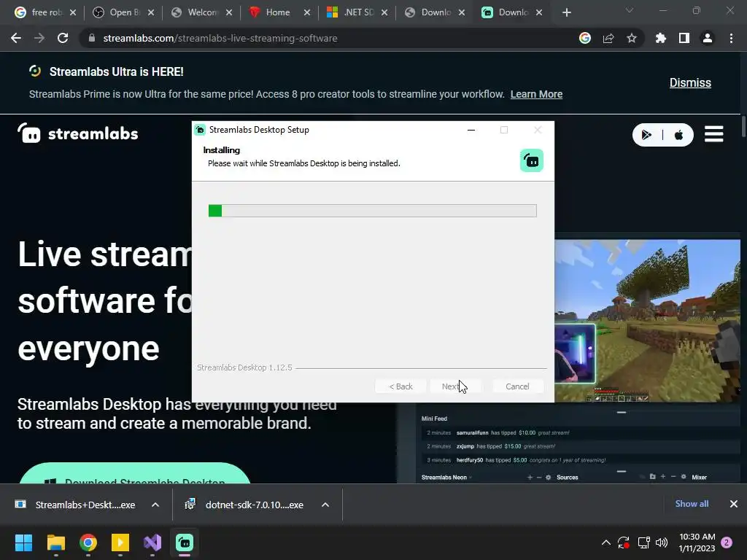Click Cancel in Streamlabs Setup
Screen dimensions: 747x560
[517, 386]
